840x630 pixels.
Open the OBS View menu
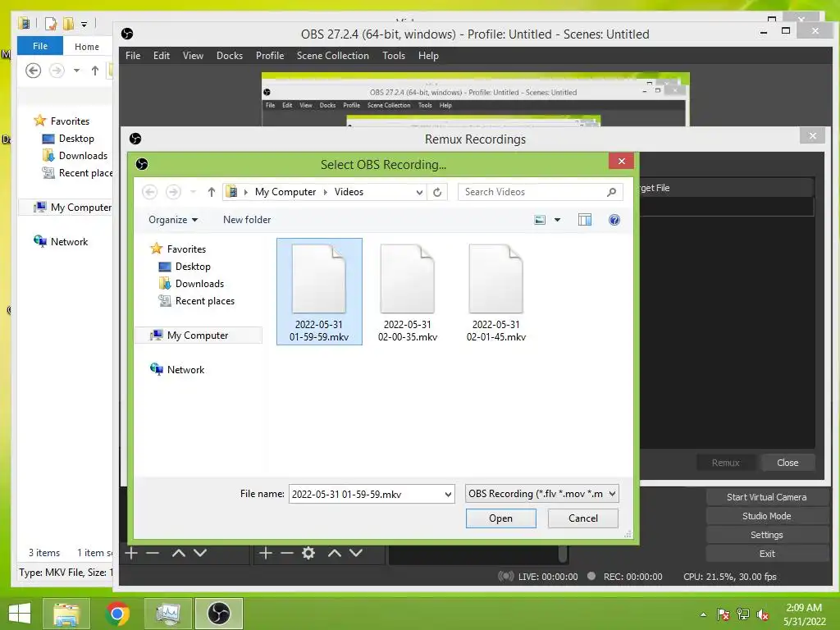pyautogui.click(x=193, y=56)
